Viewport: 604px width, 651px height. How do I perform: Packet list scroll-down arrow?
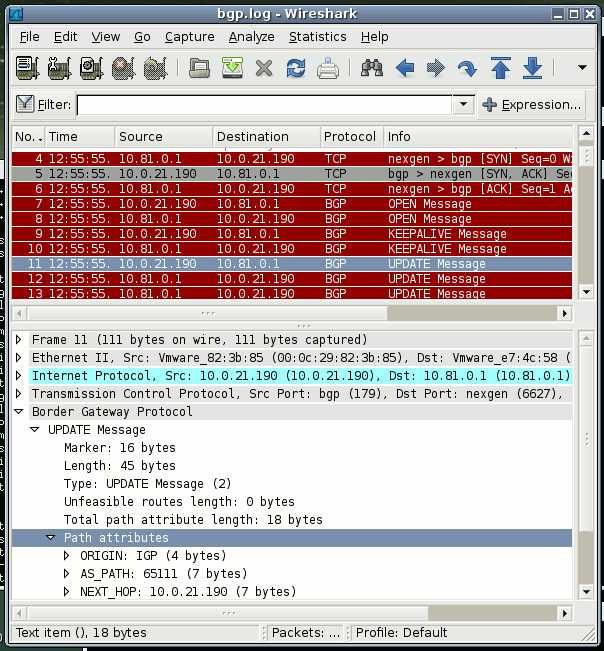[586, 291]
